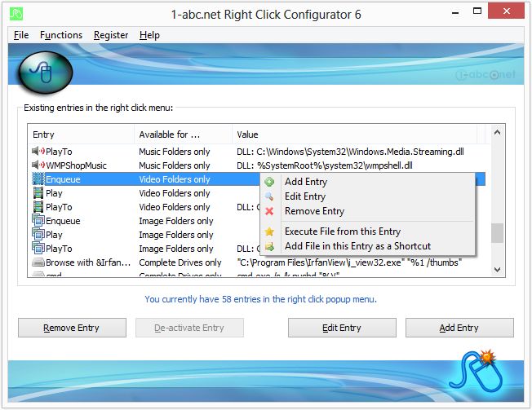The width and height of the screenshot is (532, 410).
Task: Click Complete Drives only in IrfanView row
Action: click(x=180, y=262)
